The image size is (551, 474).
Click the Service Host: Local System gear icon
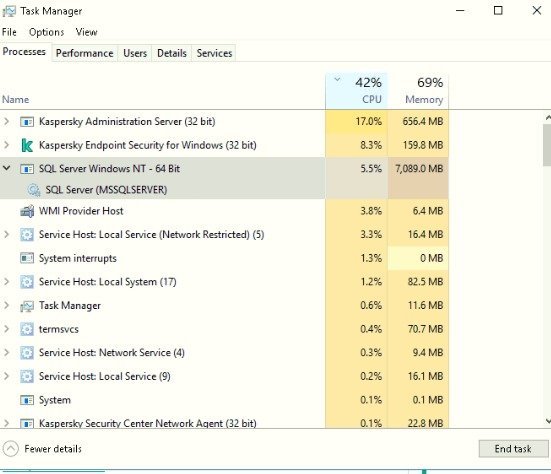tap(27, 282)
